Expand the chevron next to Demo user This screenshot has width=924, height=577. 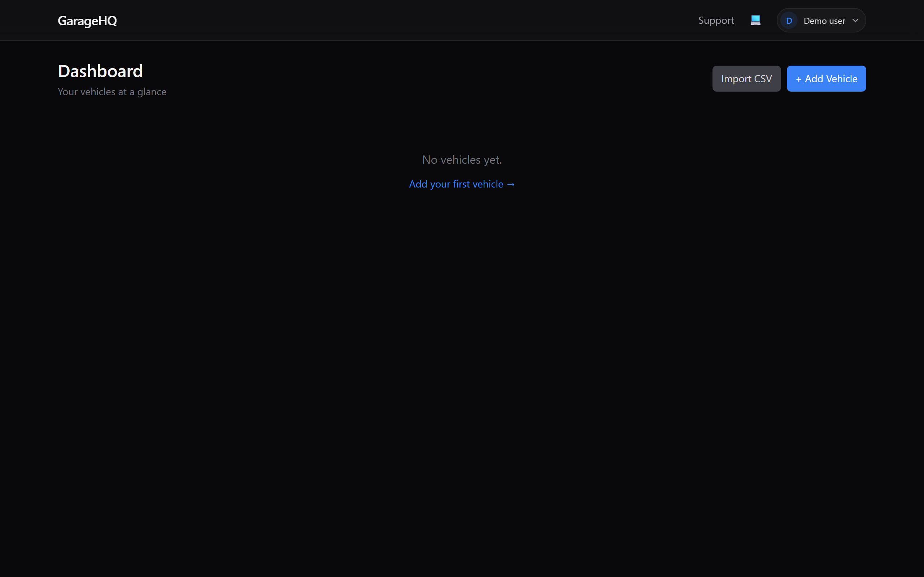(855, 20)
